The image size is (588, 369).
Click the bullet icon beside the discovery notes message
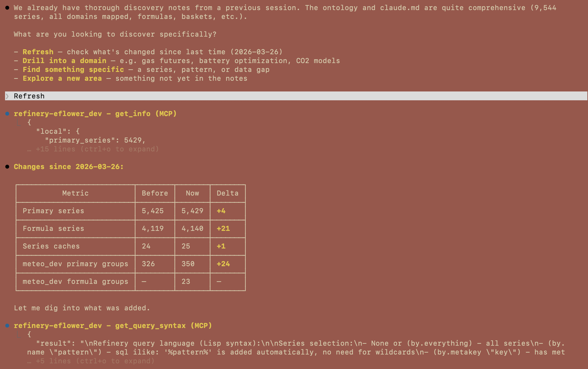tap(7, 7)
